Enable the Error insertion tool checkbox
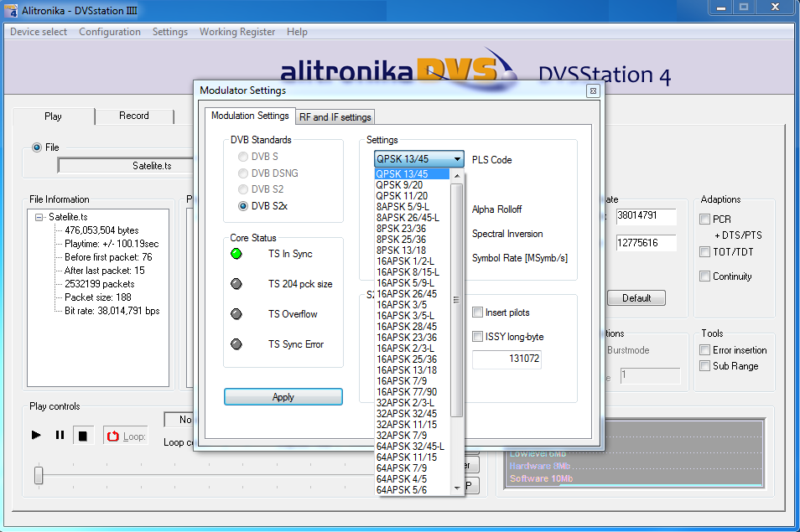 (705, 350)
